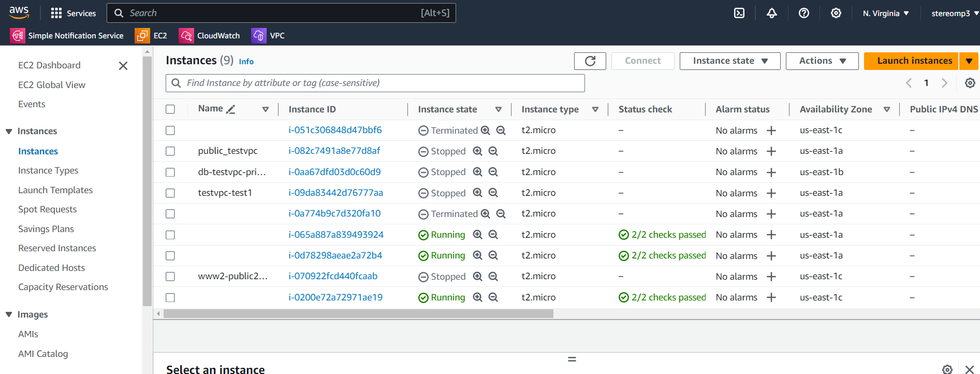Open table preferences gear icon
Viewport: 980px width, 374px height.
point(970,83)
